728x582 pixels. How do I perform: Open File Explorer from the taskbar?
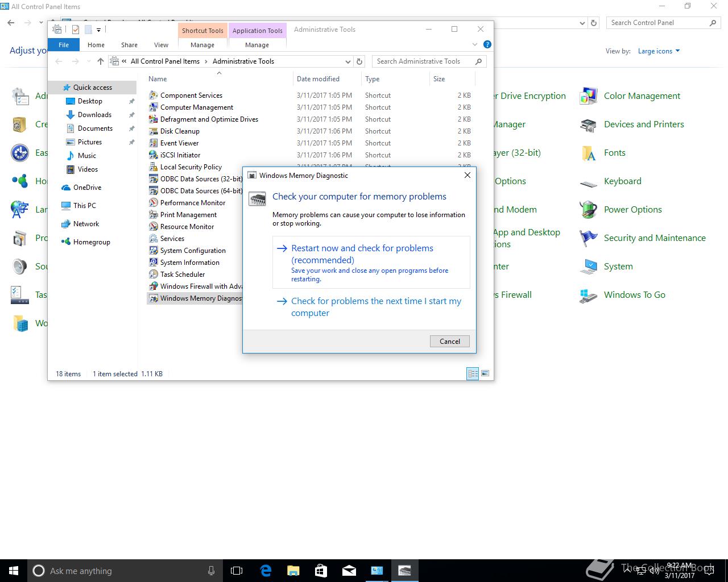[293, 571]
